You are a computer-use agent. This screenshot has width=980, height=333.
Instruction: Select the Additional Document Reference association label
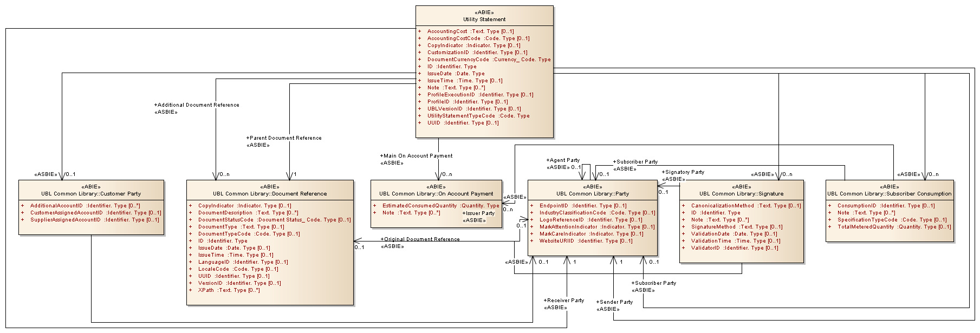[198, 105]
